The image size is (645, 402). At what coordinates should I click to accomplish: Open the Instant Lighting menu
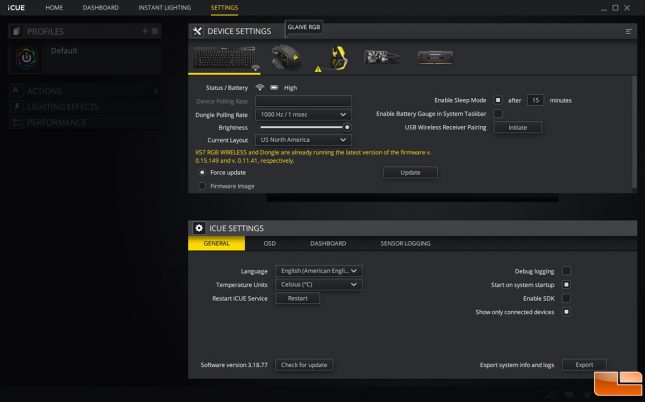click(x=165, y=7)
